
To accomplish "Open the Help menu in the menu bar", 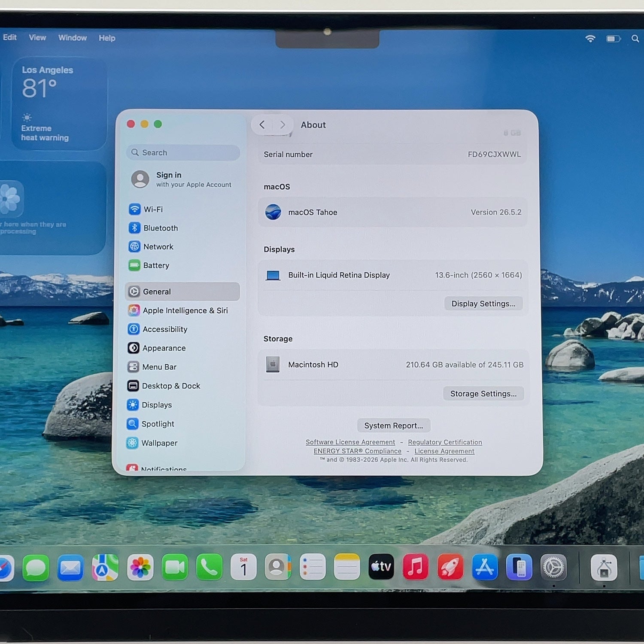I will point(107,38).
